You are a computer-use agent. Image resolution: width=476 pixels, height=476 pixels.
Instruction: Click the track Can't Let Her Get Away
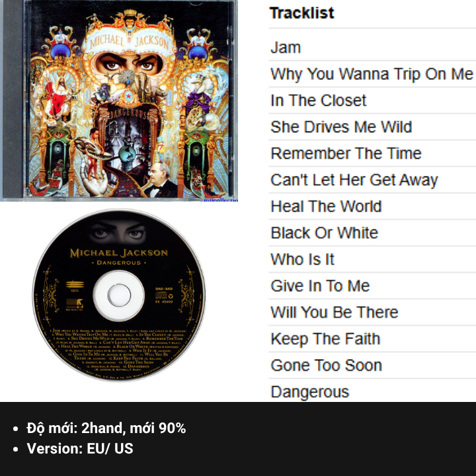click(x=354, y=180)
